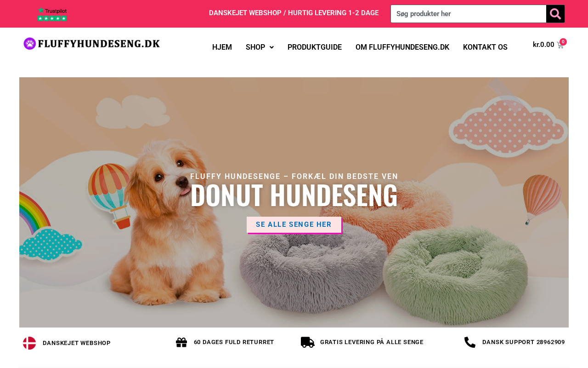Navigate to KONTAKT OS
588x368 pixels.
coord(485,47)
